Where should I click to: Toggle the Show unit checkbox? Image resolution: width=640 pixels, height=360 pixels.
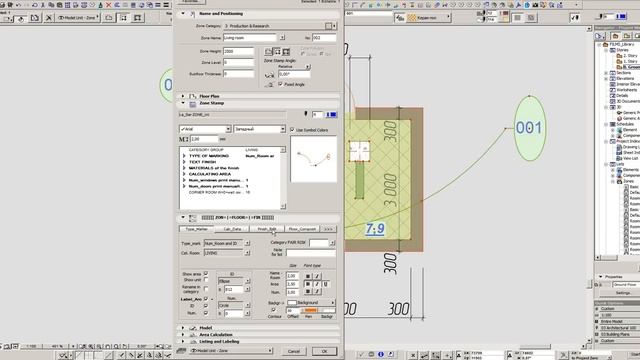(x=206, y=280)
